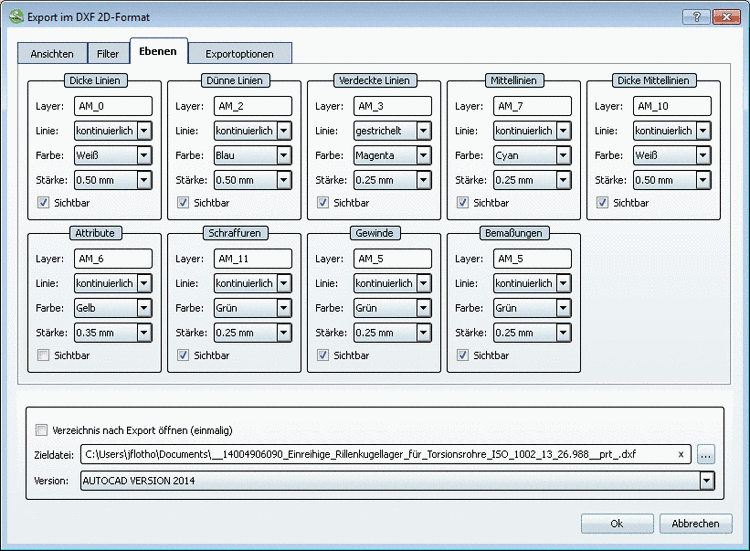The height and width of the screenshot is (551, 750).
Task: Open Stärke dropdown in Dicke Mittellinien
Action: (672, 180)
